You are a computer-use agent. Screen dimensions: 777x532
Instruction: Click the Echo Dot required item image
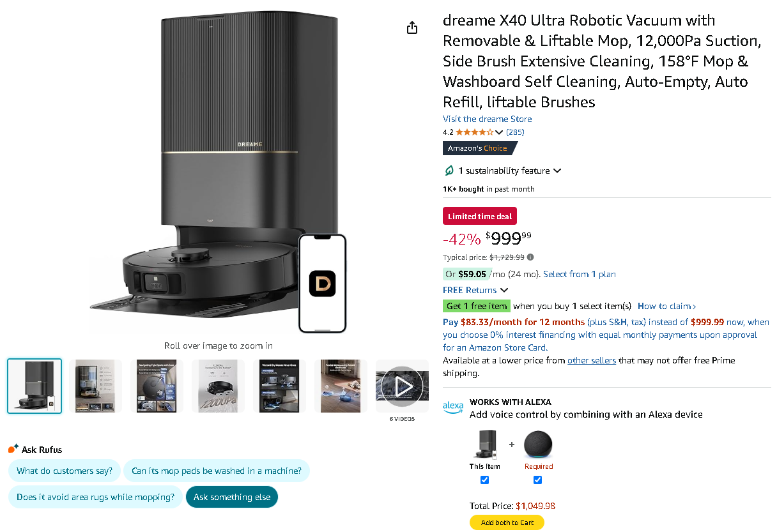coord(538,444)
